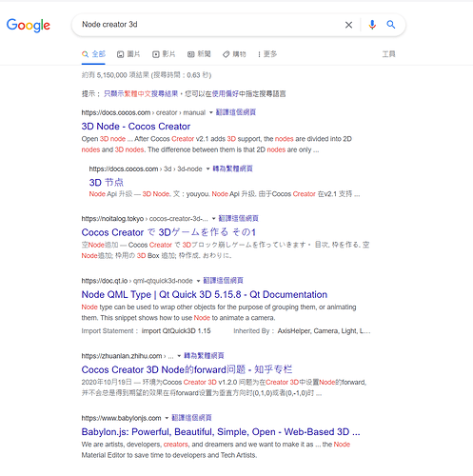The image size is (473, 476).
Task: Click the Inherited By: AxisHelper, Camera text
Action: coord(302,331)
